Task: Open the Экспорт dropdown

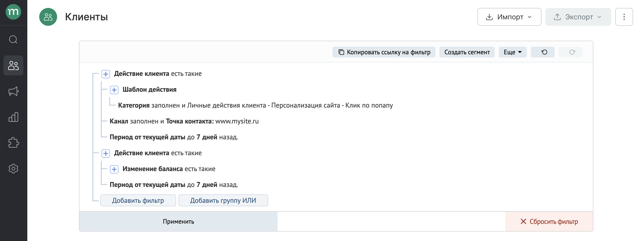Action: tap(578, 17)
